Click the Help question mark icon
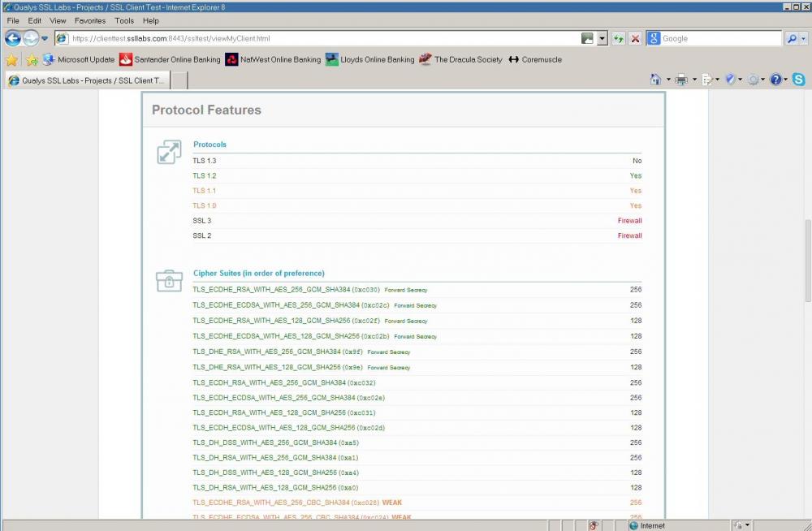Screen dimensions: 812x531 775,80
